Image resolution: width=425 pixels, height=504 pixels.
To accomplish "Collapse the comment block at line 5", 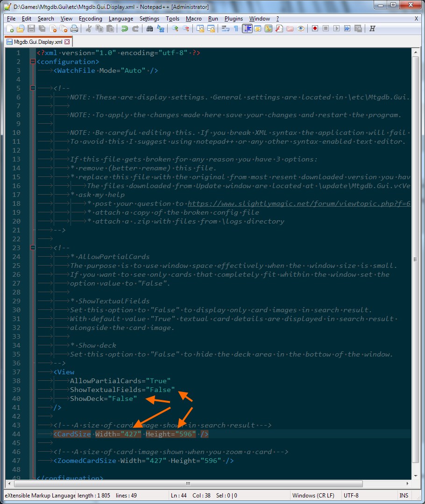I will click(x=32, y=88).
